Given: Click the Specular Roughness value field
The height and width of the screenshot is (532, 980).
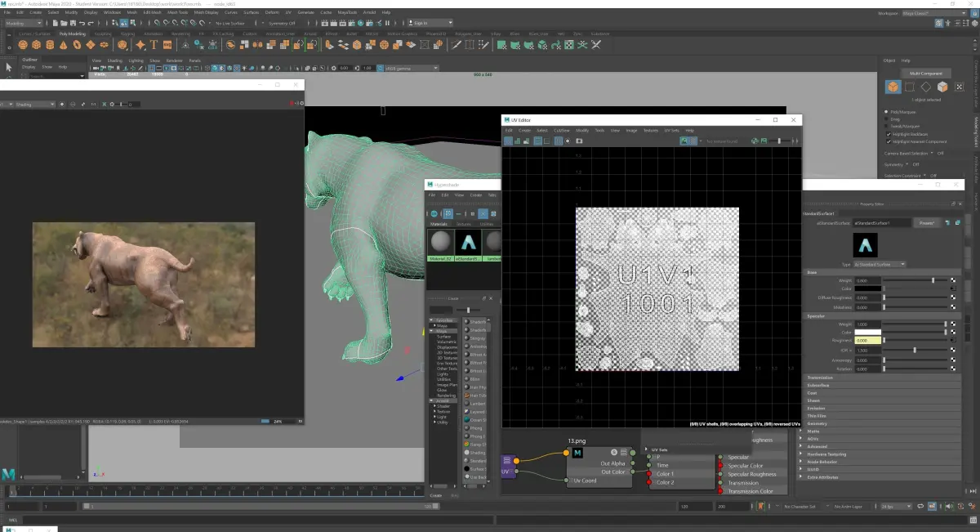Looking at the screenshot, I should point(866,341).
